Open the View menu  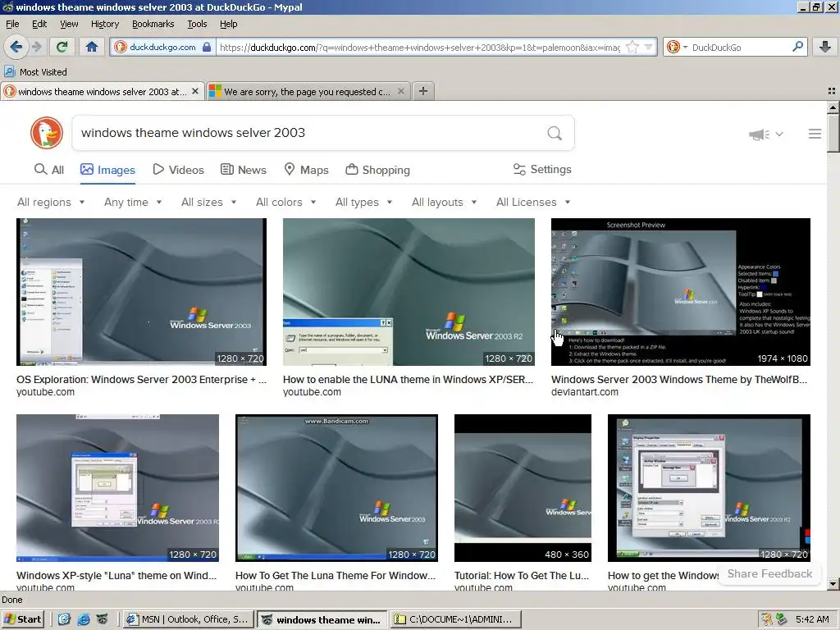coord(69,24)
